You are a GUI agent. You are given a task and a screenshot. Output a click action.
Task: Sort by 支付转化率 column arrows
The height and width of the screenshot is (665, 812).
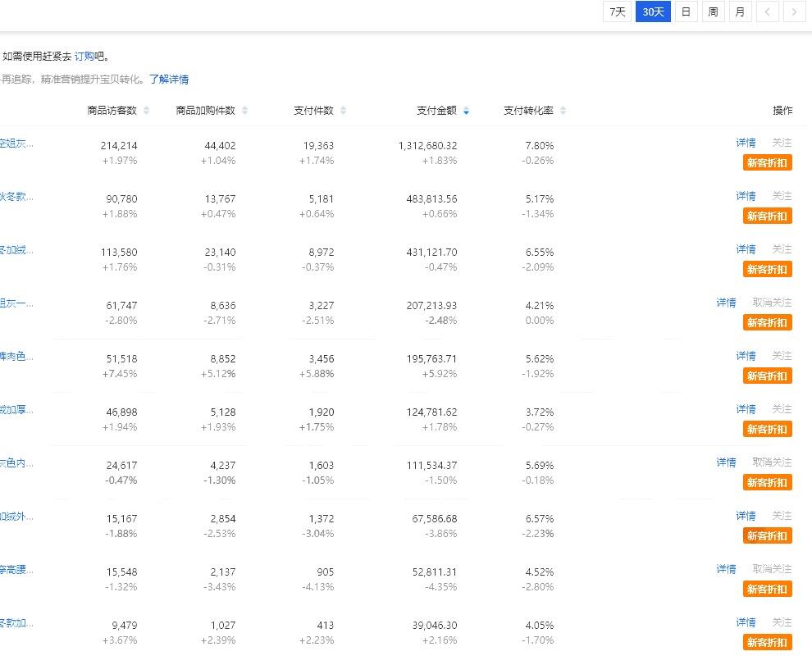click(x=563, y=111)
